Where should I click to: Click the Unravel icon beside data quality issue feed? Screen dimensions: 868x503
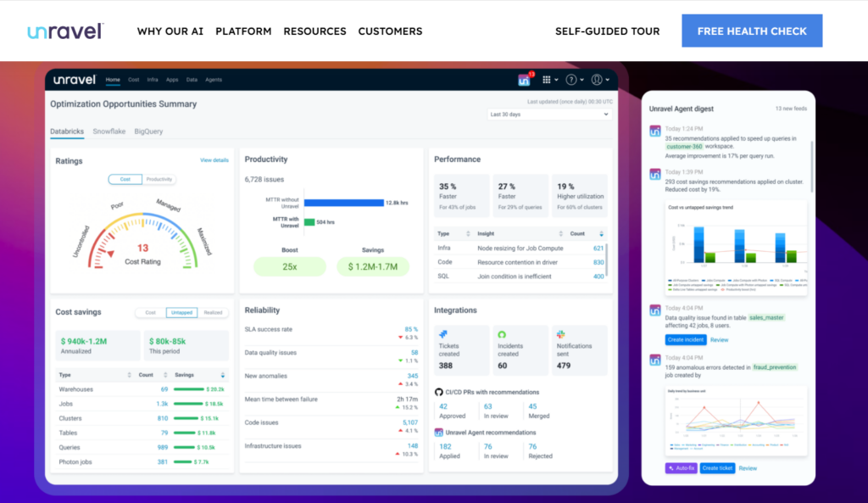655,310
